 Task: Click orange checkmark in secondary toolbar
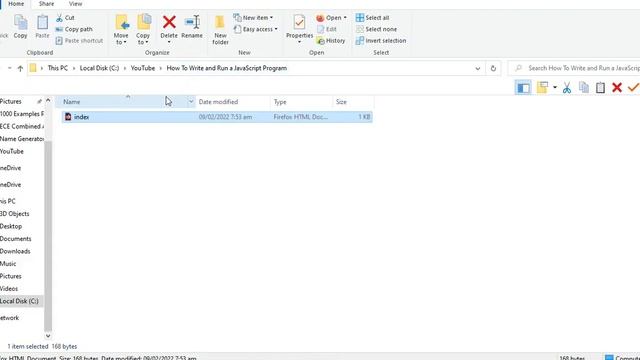[x=633, y=87]
